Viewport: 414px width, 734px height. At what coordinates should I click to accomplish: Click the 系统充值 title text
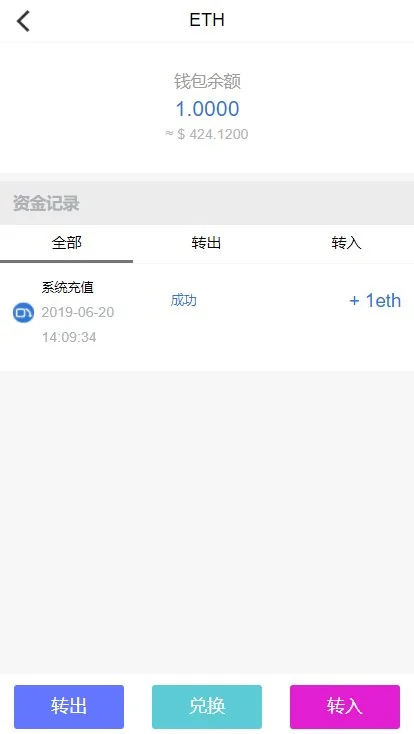pos(67,287)
